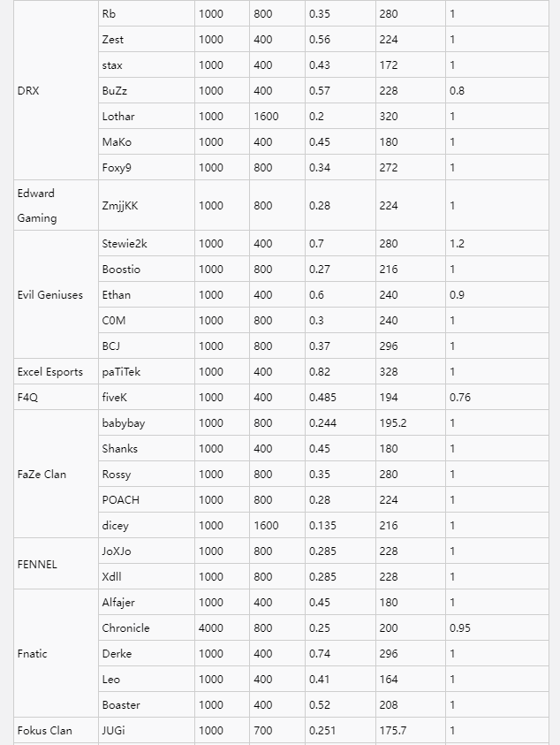
Task: Select the babybay player cell
Action: tap(124, 422)
